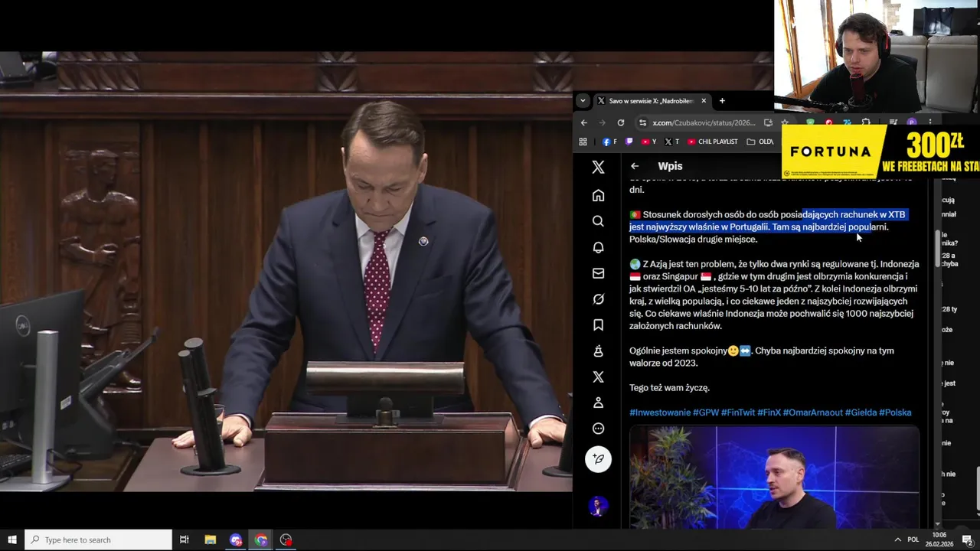
Task: Click #OmarArnaout hashtag
Action: pyautogui.click(x=812, y=412)
